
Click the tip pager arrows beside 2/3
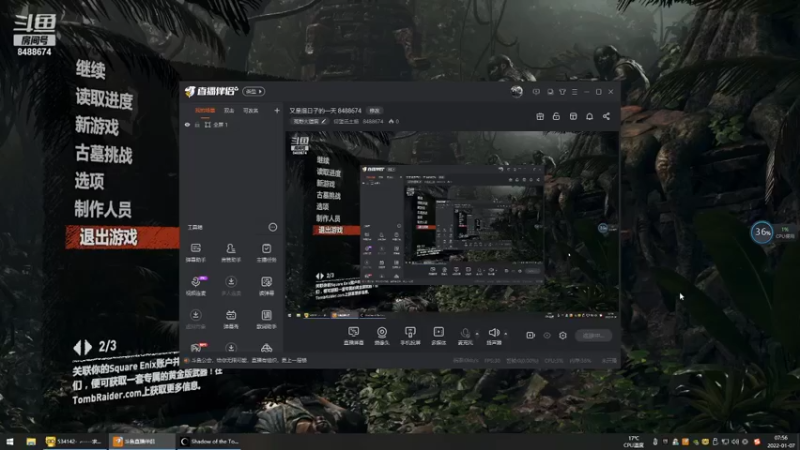[x=83, y=347]
